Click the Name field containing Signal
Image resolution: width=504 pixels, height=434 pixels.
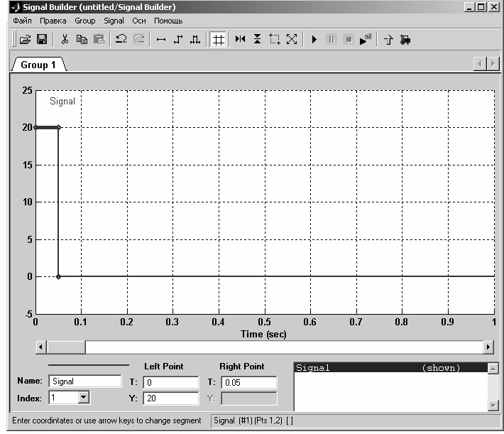[x=85, y=381]
